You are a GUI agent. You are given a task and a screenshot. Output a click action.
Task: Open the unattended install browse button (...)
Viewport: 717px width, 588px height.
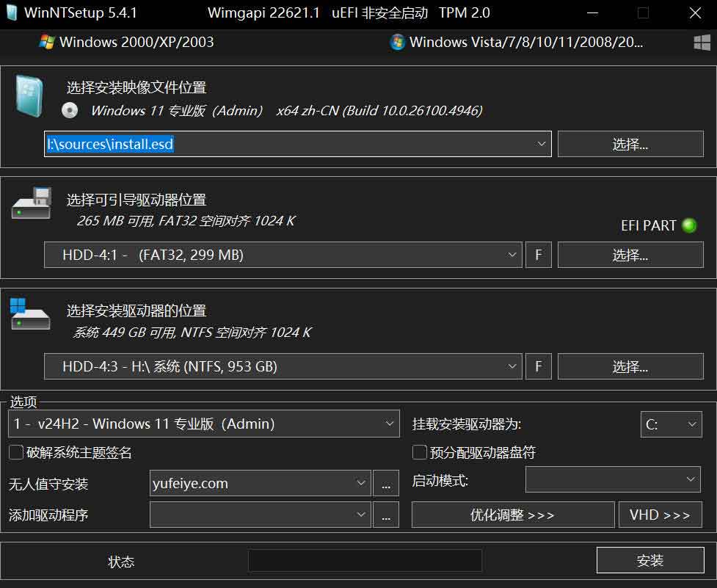coord(387,483)
